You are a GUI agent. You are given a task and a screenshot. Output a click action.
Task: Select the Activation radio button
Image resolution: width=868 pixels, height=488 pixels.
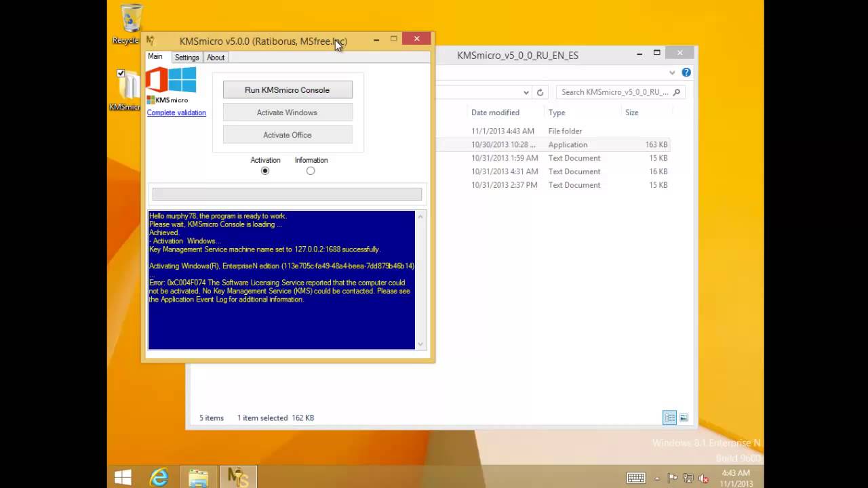tap(265, 171)
